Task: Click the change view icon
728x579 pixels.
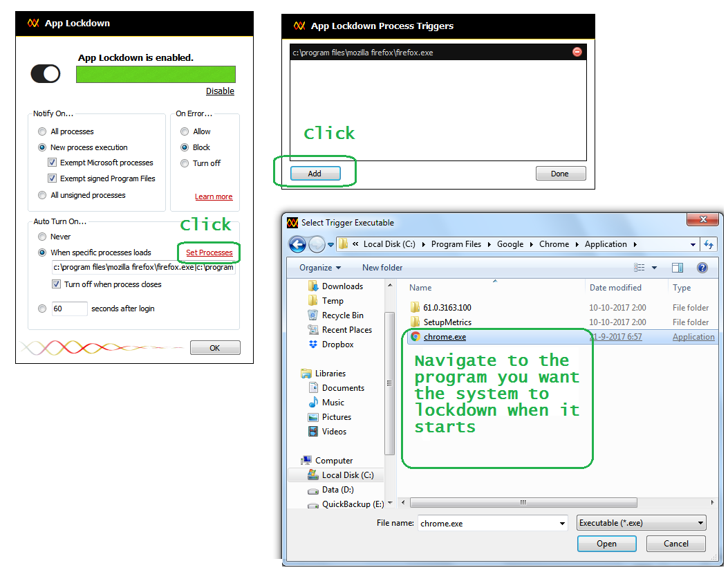Action: [640, 268]
